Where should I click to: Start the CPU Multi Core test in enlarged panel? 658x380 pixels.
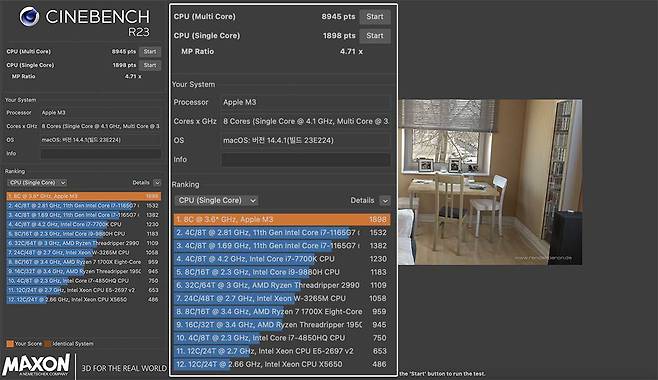point(375,17)
